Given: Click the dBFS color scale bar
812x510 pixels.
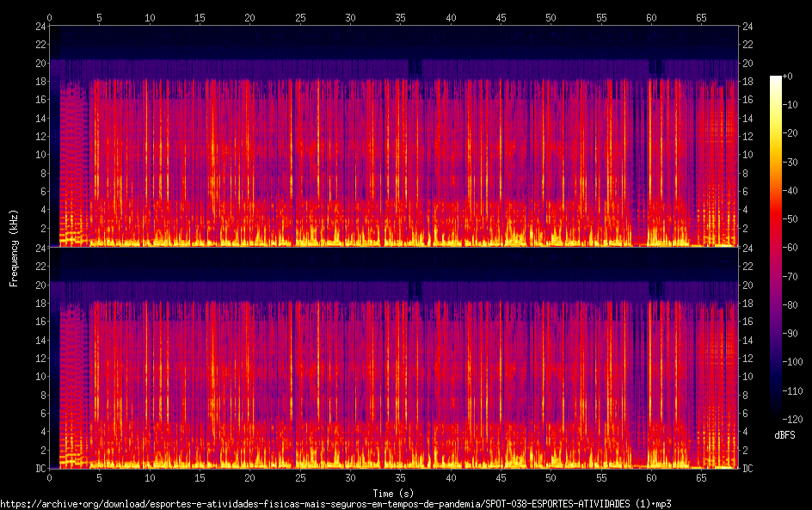Looking at the screenshot, I should click(775, 247).
